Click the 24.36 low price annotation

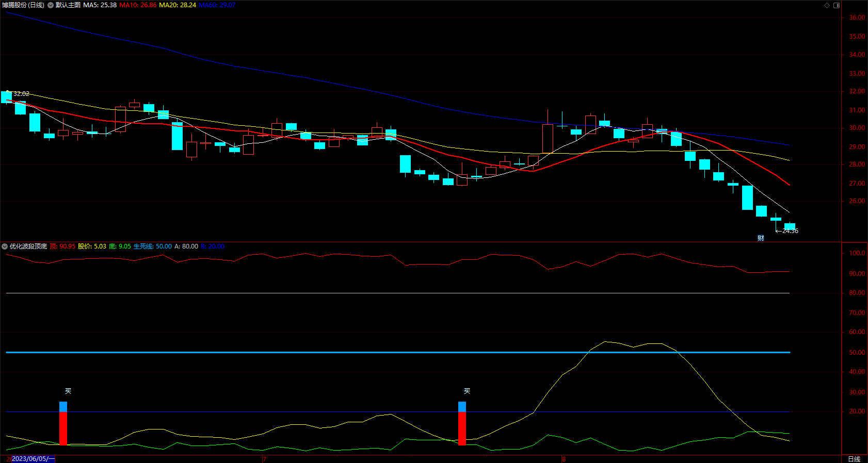pyautogui.click(x=790, y=231)
